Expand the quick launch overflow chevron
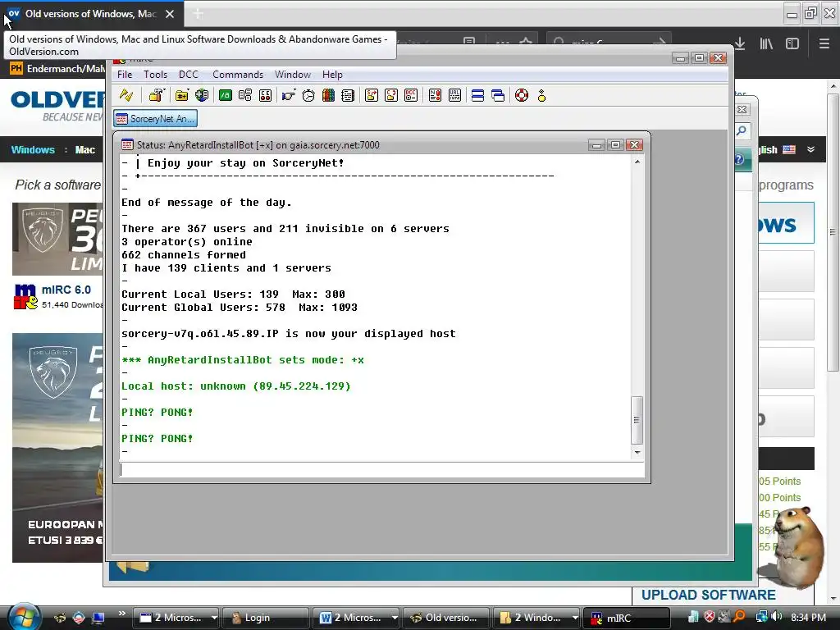Screen dimensions: 840x630 tap(121, 614)
